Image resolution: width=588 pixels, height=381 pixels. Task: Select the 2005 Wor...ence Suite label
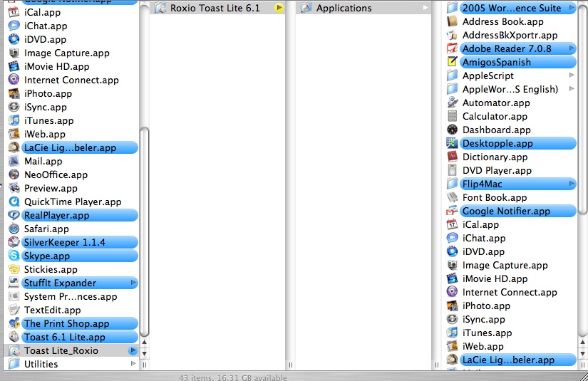512,8
